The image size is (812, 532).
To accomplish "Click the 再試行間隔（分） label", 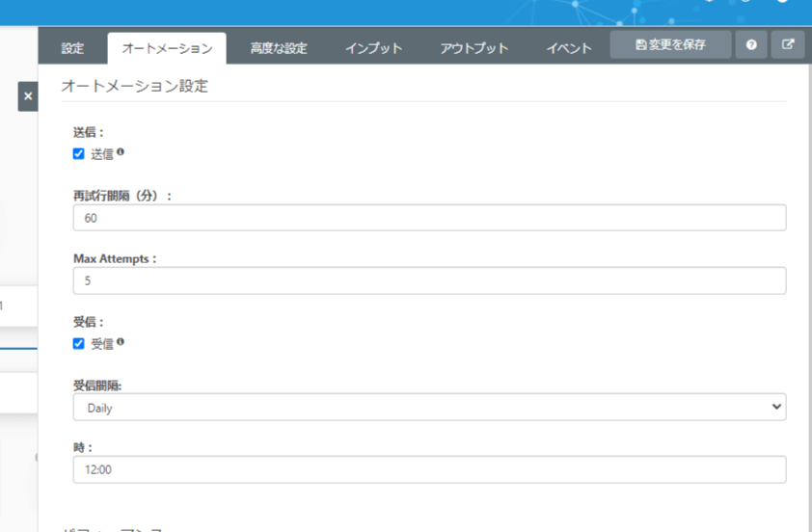I will click(122, 196).
